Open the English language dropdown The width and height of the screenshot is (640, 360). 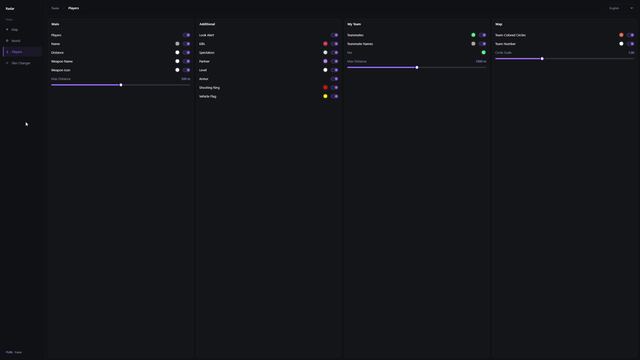pos(621,8)
